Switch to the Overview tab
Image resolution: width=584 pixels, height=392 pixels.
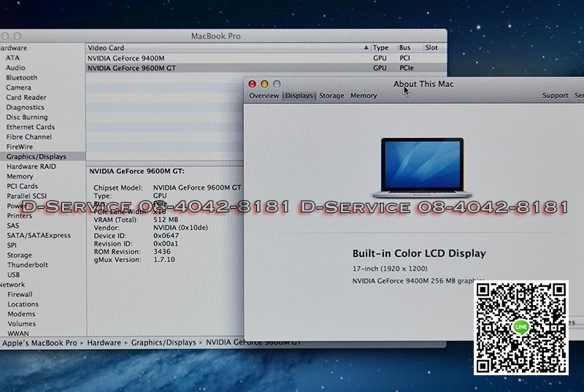(264, 96)
